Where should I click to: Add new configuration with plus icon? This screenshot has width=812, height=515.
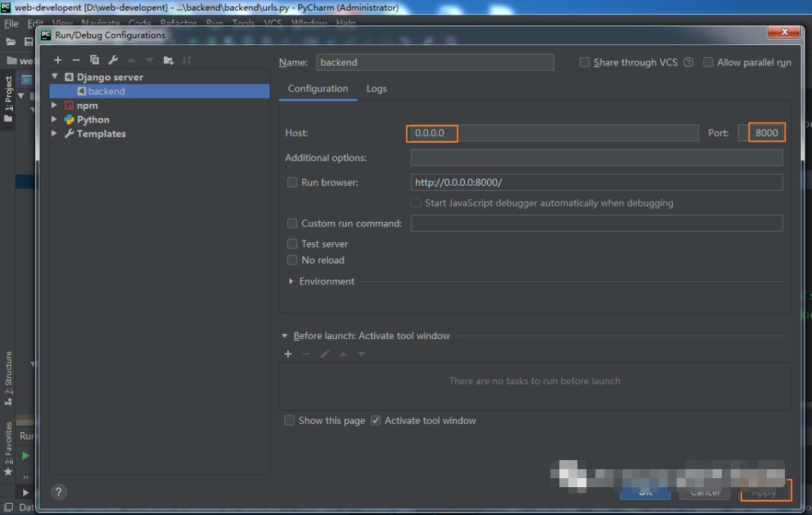(x=57, y=61)
